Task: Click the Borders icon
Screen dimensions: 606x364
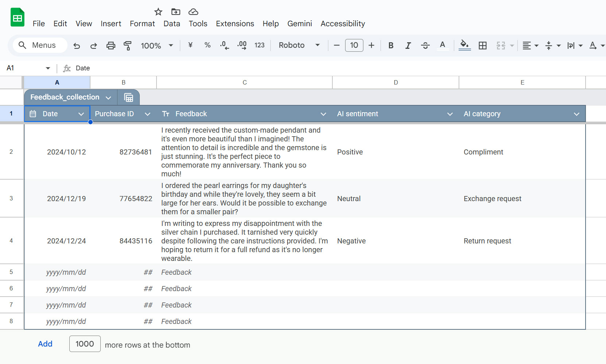Action: coord(482,46)
